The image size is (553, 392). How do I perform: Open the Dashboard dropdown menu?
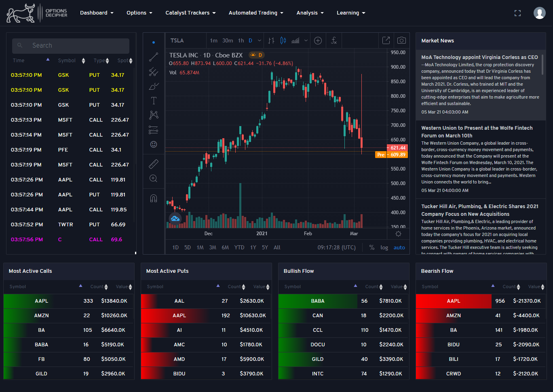coord(97,13)
